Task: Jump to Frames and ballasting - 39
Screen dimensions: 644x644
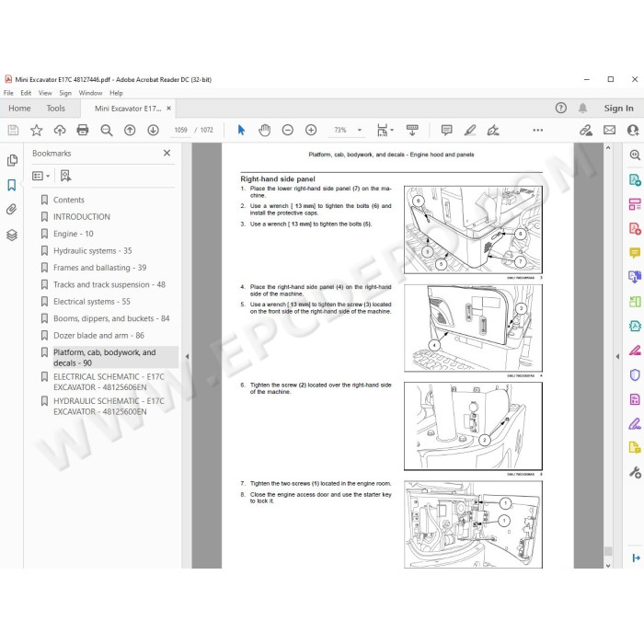Action: point(99,268)
